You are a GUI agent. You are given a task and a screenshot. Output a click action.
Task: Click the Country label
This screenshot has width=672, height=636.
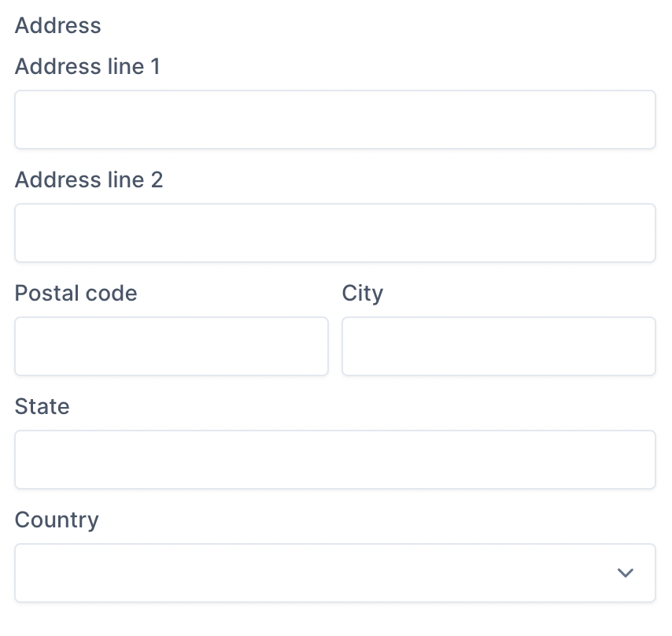pyautogui.click(x=57, y=520)
